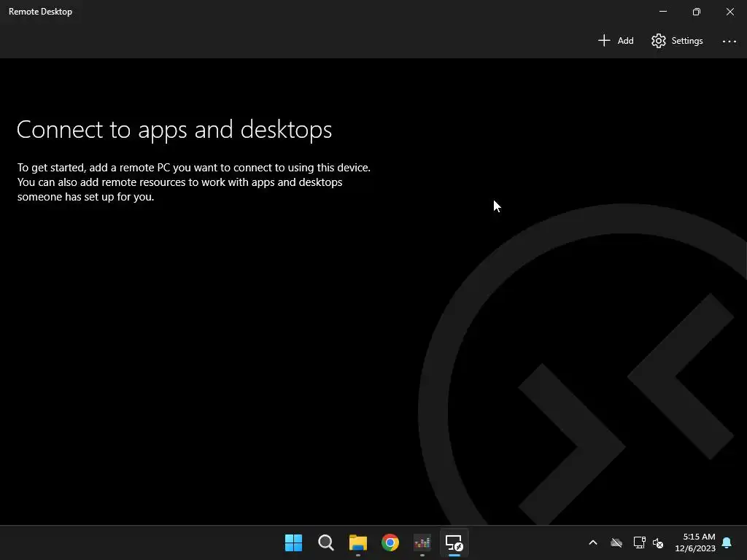Click the muted volume tray icon
This screenshot has width=747, height=560.
[x=658, y=542]
